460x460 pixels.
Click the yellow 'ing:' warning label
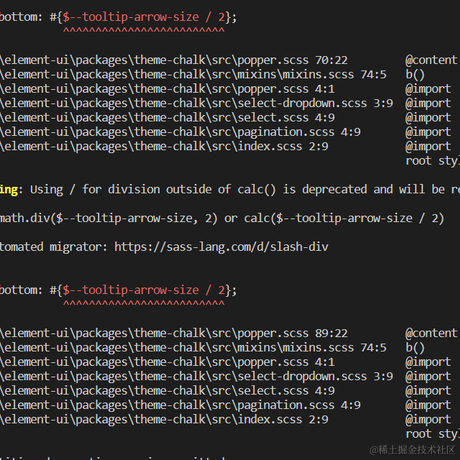coord(11,190)
